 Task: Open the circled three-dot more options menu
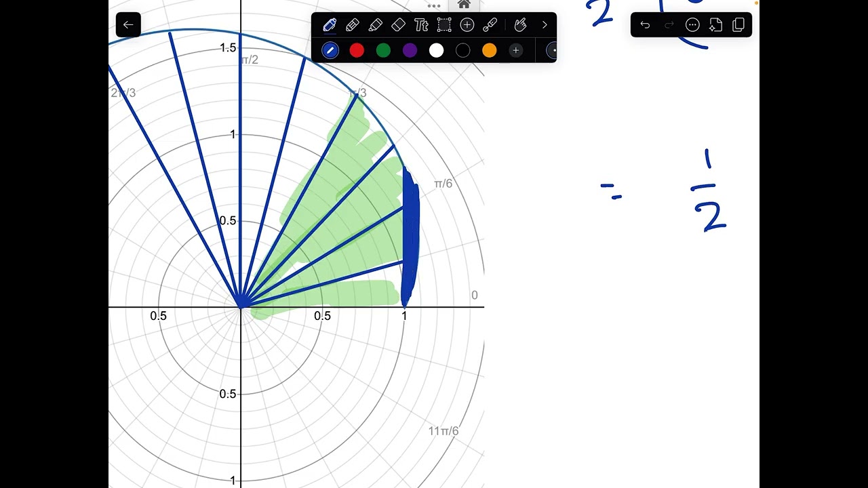[x=692, y=25]
